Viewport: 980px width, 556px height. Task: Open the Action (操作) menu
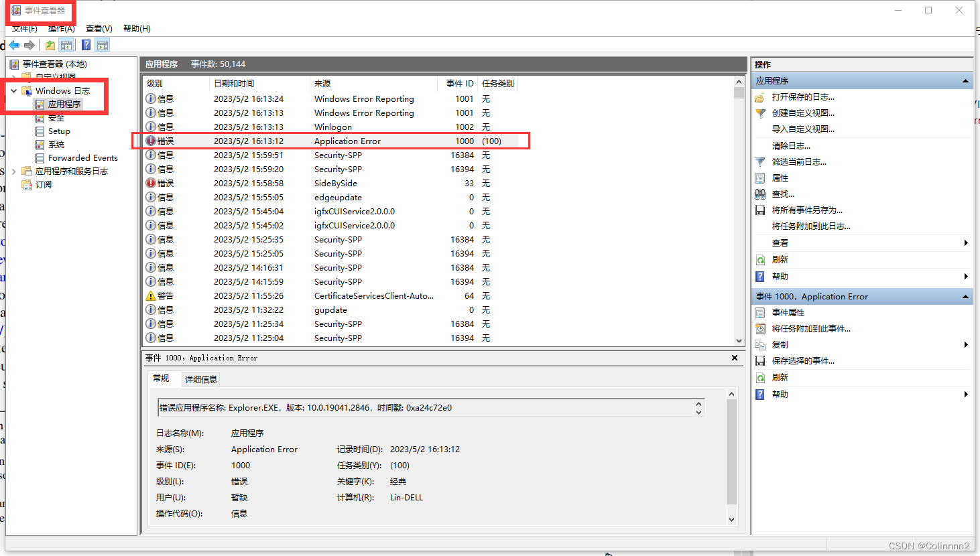62,29
